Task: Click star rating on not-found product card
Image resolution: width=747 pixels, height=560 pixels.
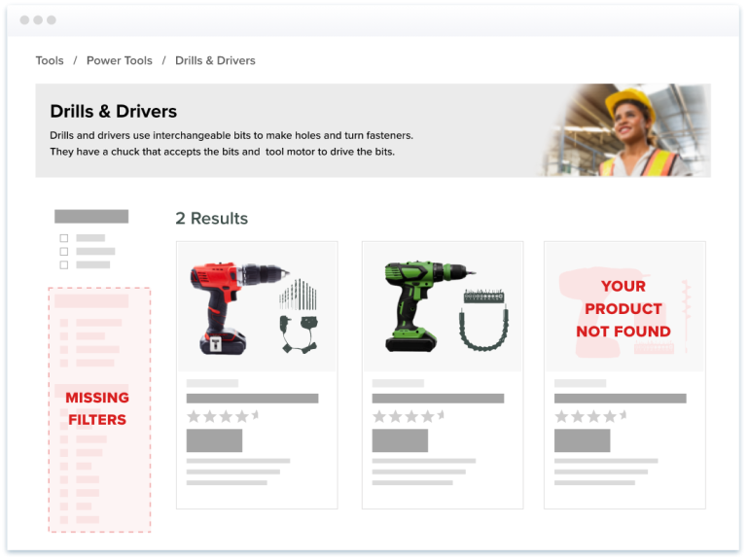Action: pyautogui.click(x=590, y=417)
